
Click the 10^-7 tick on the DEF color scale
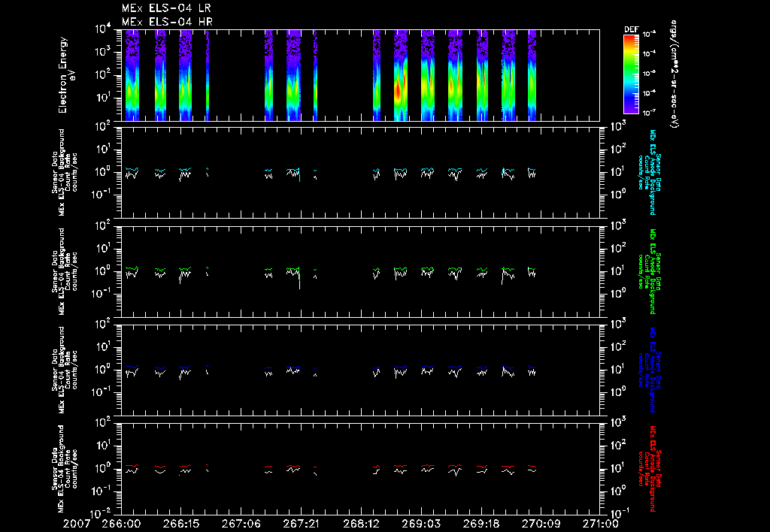click(x=649, y=113)
